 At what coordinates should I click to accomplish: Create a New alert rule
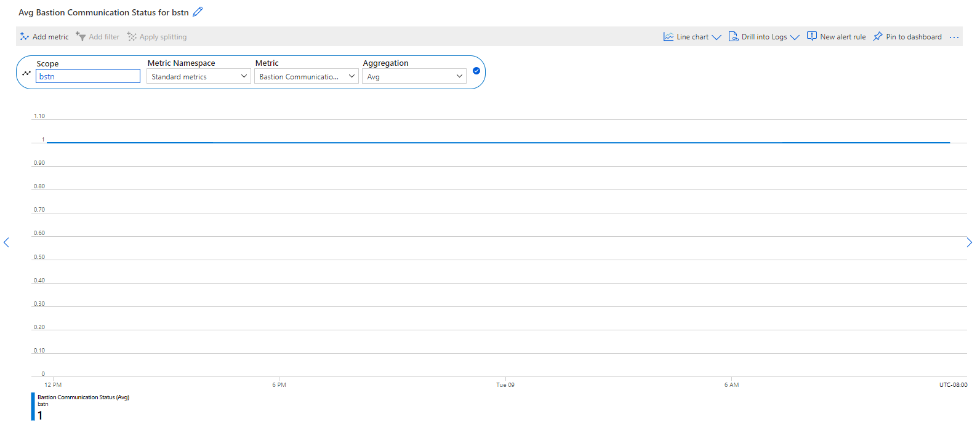[836, 37]
